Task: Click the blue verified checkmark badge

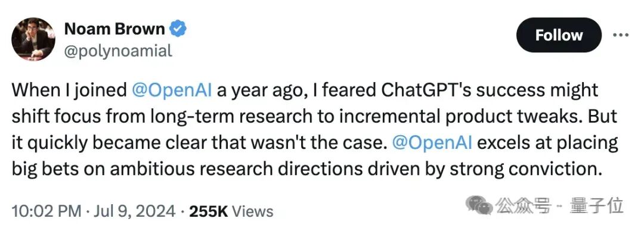Action: [x=178, y=29]
